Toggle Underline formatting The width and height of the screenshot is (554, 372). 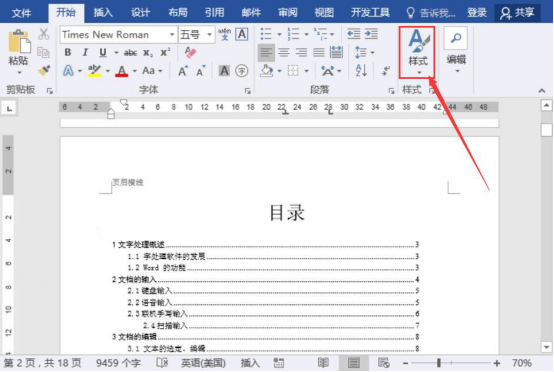pos(102,53)
